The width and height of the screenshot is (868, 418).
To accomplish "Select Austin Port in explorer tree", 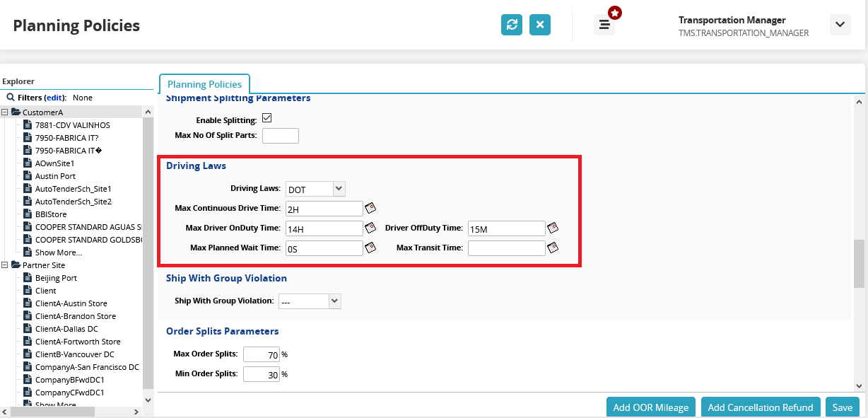I will (x=55, y=176).
